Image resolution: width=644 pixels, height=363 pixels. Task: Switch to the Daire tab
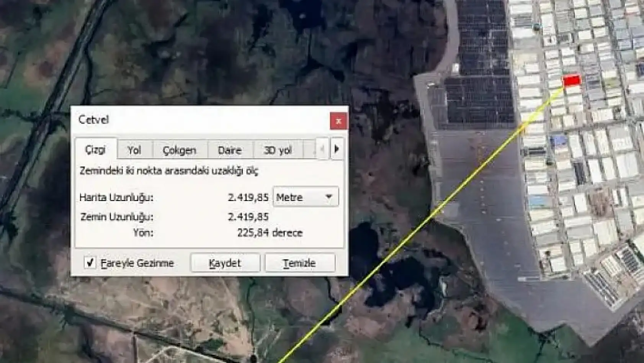pyautogui.click(x=230, y=150)
